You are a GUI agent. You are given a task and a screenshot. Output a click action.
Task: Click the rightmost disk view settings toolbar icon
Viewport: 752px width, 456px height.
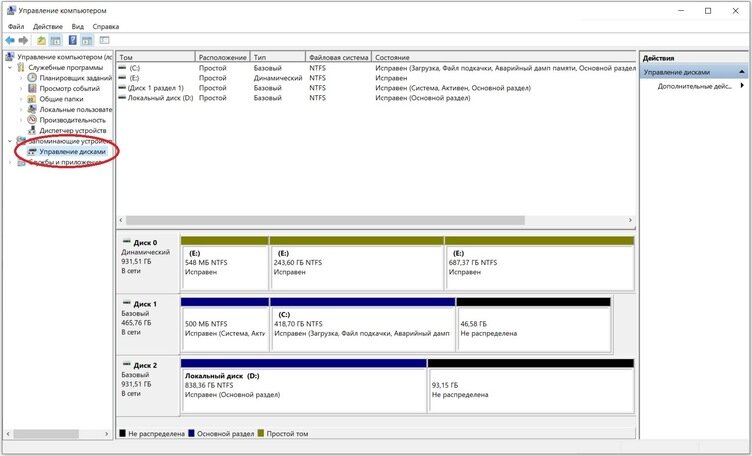pyautogui.click(x=104, y=40)
